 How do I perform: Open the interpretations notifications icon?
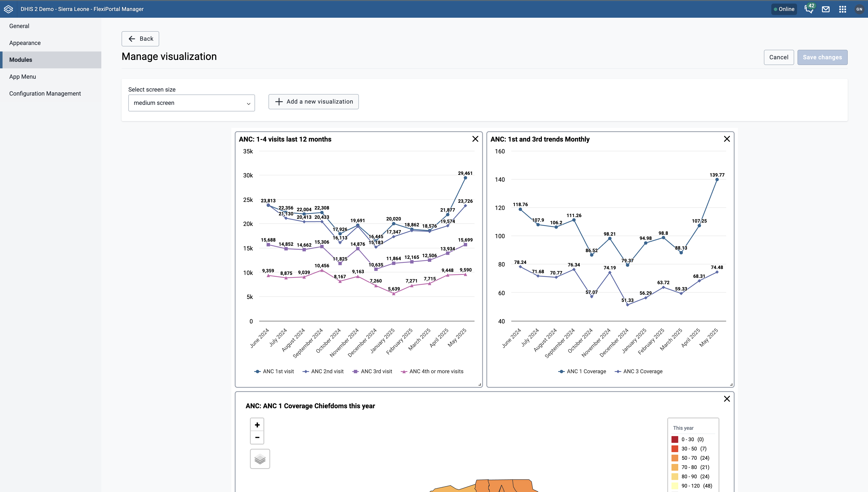pos(809,9)
